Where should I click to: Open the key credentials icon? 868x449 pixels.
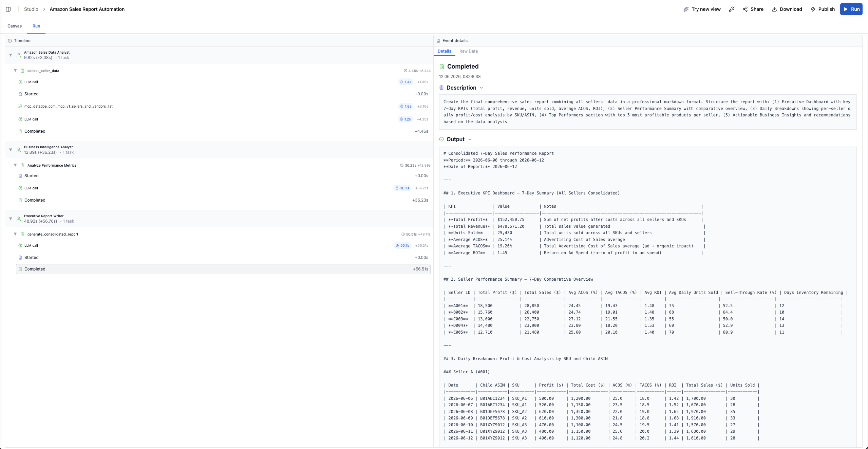point(732,9)
